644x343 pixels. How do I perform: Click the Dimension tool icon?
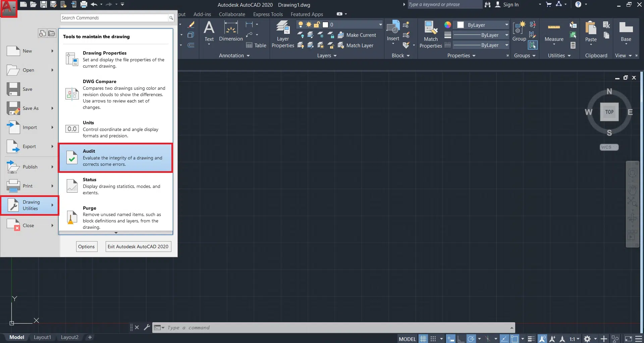click(x=231, y=28)
